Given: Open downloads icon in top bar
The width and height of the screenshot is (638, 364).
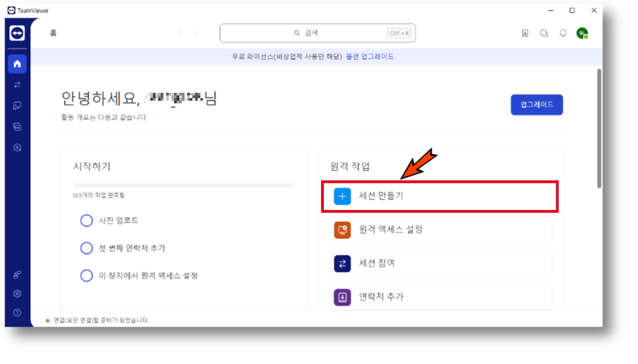Looking at the screenshot, I should [525, 33].
